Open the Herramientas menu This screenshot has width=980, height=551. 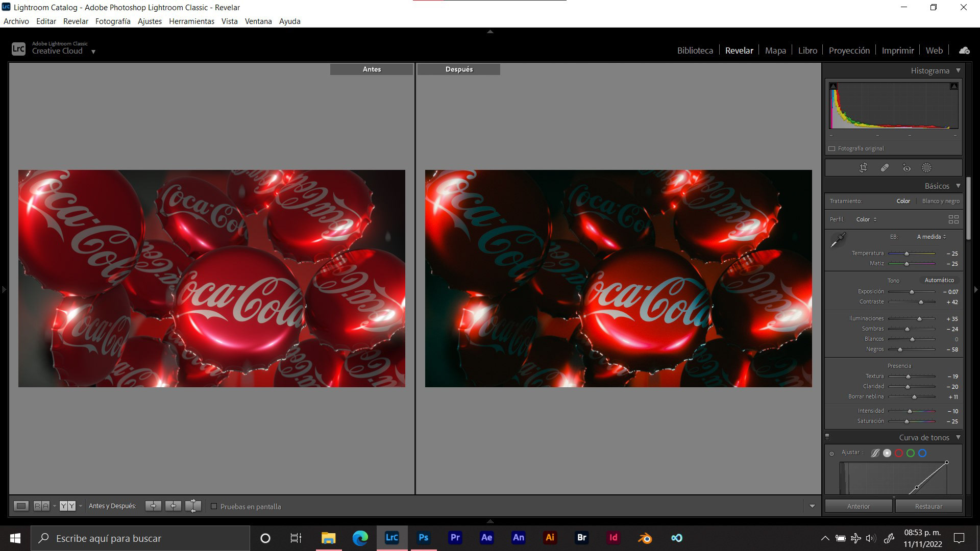191,21
